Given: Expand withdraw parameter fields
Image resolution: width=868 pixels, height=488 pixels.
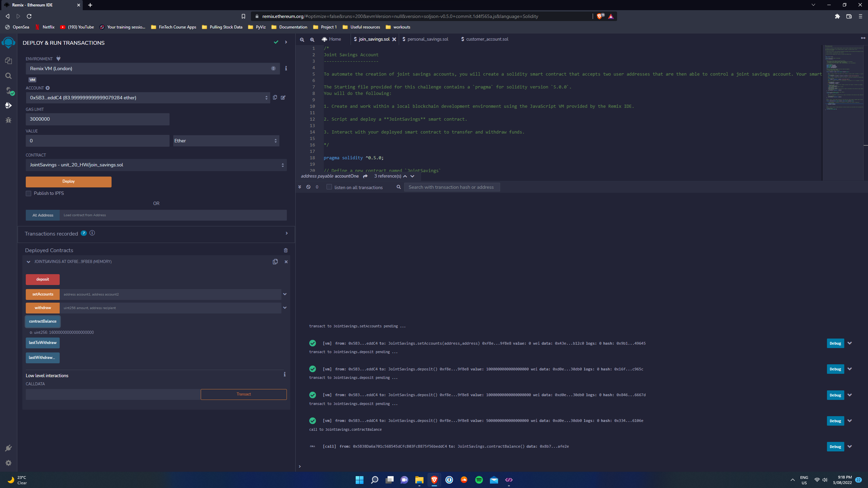Looking at the screenshot, I should click(285, 308).
